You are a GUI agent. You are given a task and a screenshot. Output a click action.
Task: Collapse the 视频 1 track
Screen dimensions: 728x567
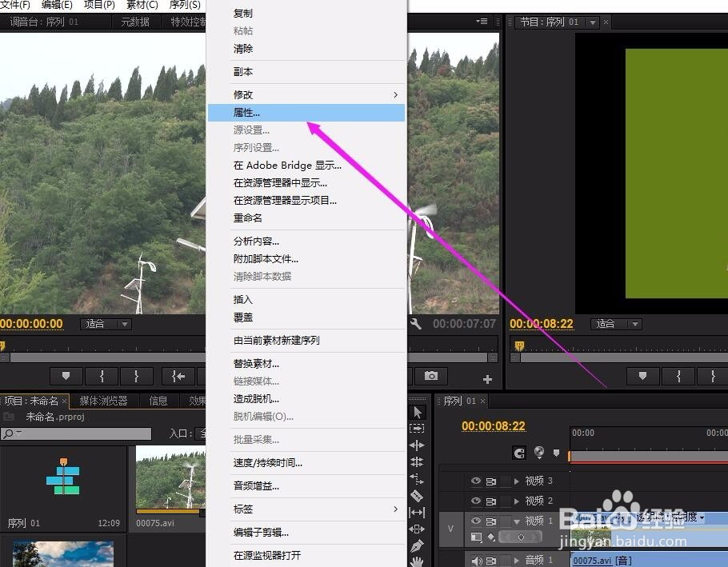pyautogui.click(x=517, y=521)
